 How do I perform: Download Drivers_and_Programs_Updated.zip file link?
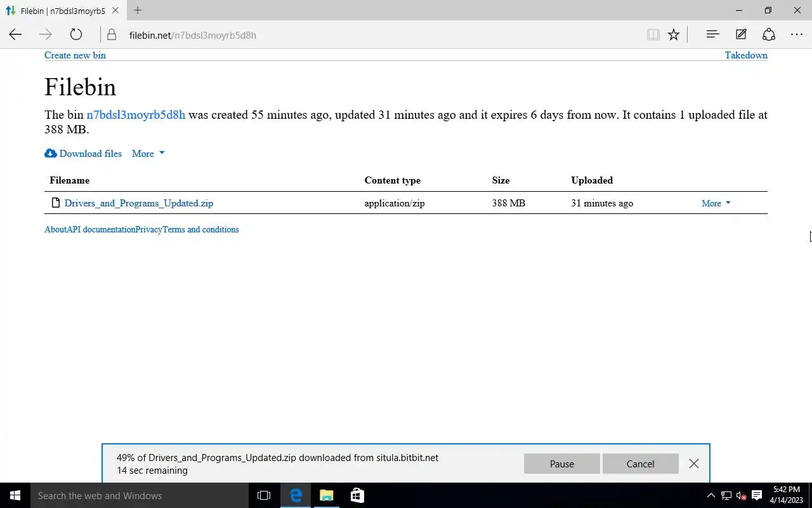139,203
